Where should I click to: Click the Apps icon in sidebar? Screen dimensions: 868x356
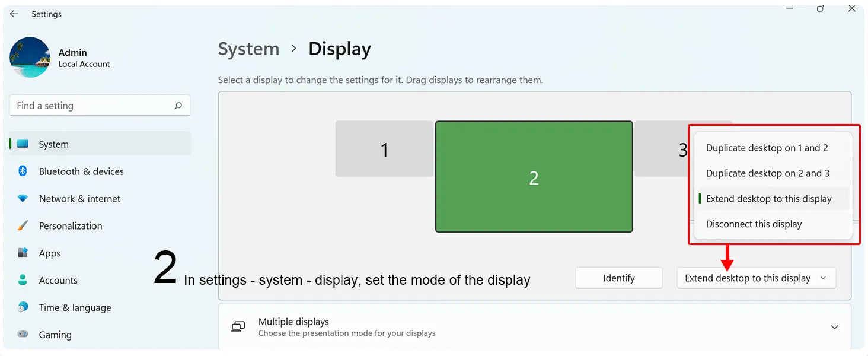(x=23, y=253)
